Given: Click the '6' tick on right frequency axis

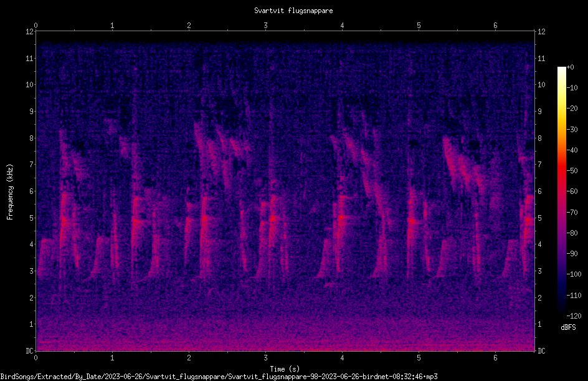Looking at the screenshot, I should click(x=540, y=191).
